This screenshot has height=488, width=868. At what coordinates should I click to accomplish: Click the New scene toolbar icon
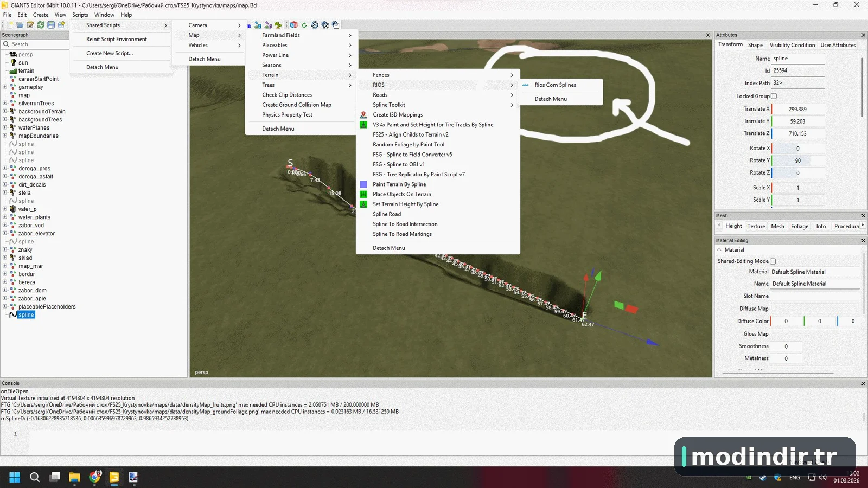[10, 25]
